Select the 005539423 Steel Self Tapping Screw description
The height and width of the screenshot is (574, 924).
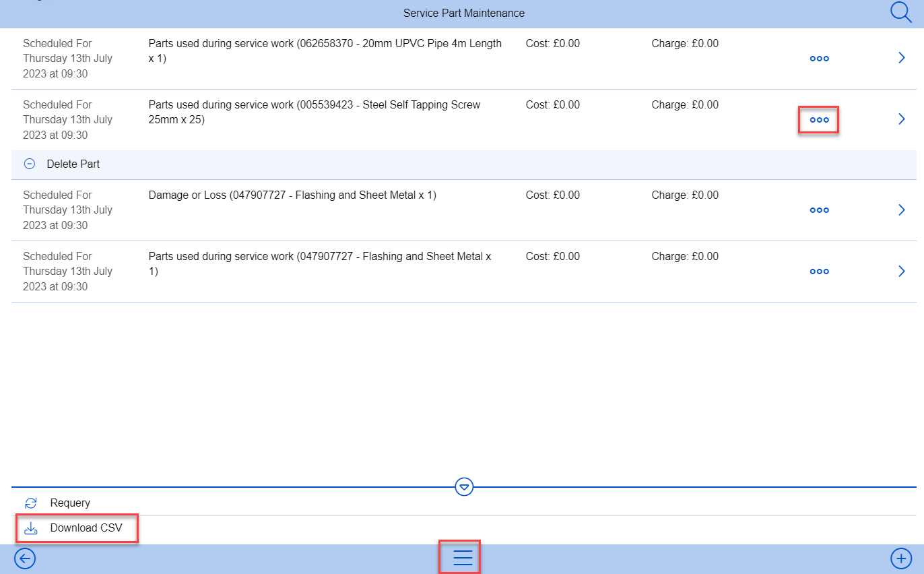pyautogui.click(x=315, y=113)
